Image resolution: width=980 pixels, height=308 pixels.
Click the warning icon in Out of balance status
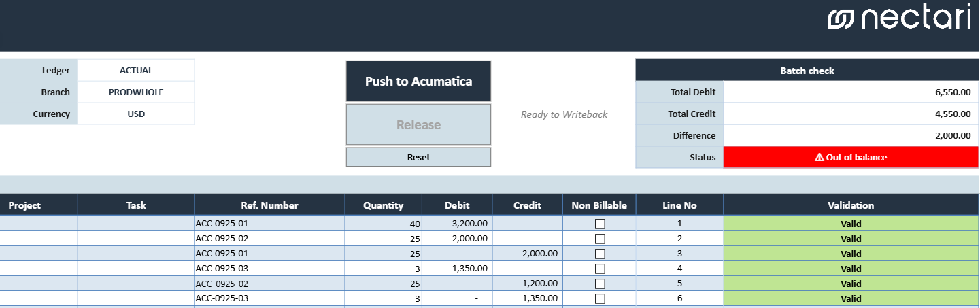[820, 157]
